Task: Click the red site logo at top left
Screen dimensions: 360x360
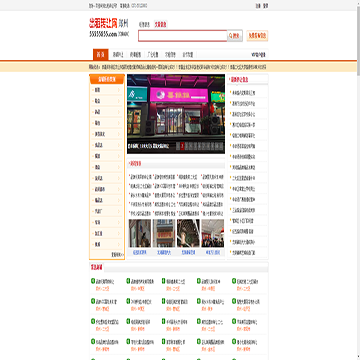Action: (x=103, y=23)
